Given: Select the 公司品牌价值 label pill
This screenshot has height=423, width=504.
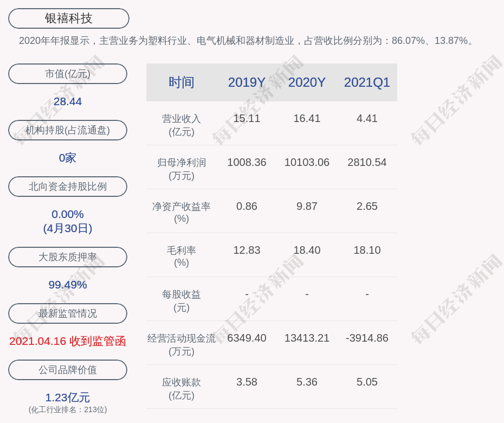Looking at the screenshot, I should [68, 370].
